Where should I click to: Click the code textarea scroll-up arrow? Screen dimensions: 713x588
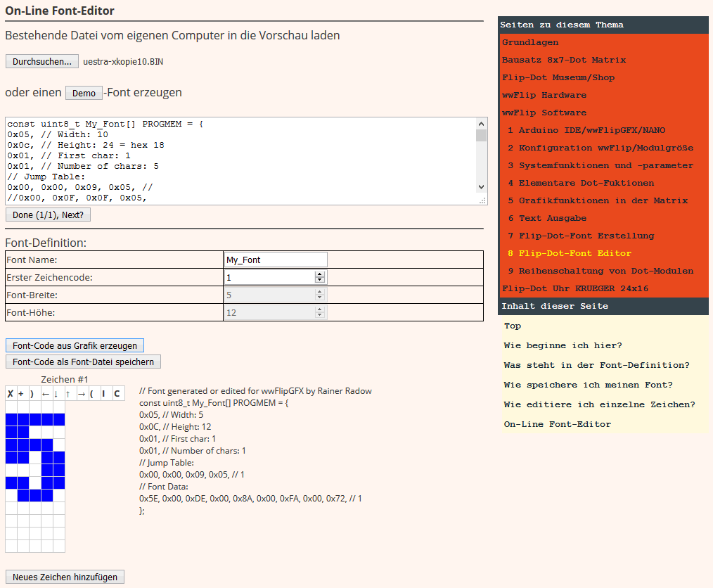click(x=481, y=124)
